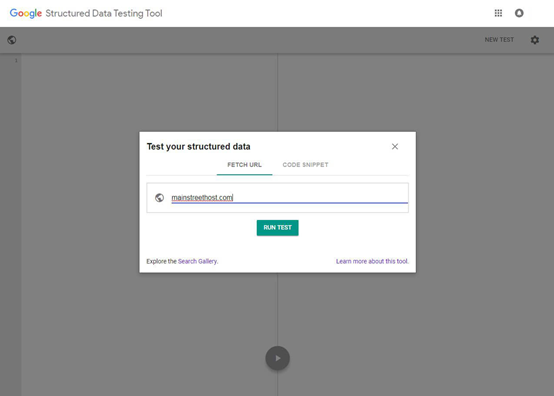Open the Search Gallery link
Viewport: 554px width, 396px height.
click(198, 261)
